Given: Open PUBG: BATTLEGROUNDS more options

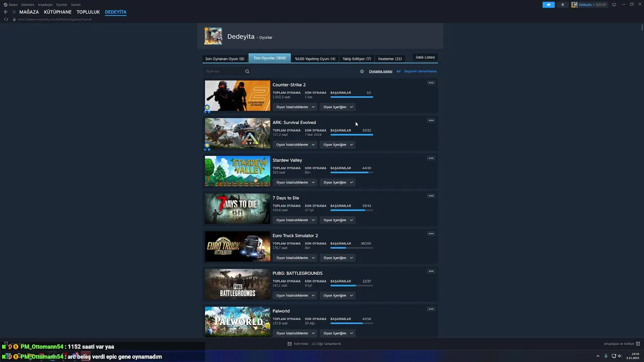Looking at the screenshot, I should 431,271.
